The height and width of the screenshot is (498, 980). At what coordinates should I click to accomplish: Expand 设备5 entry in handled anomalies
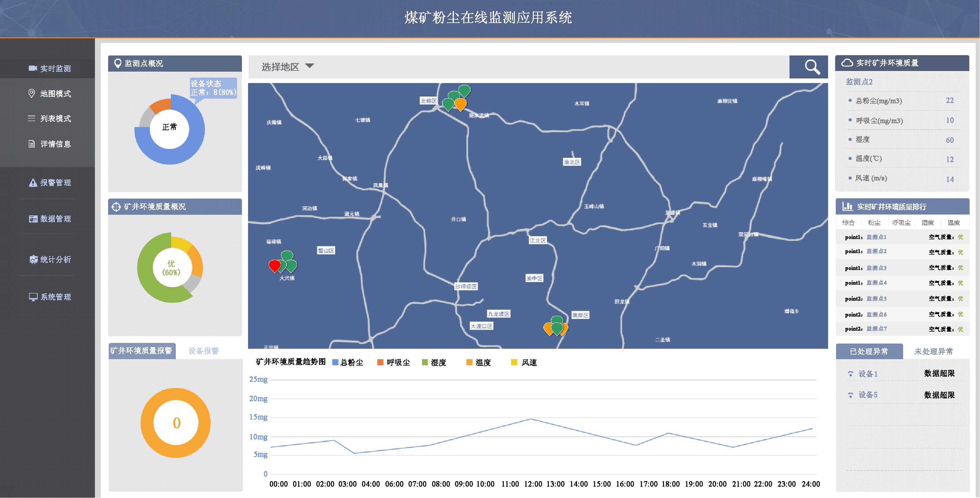pos(868,395)
